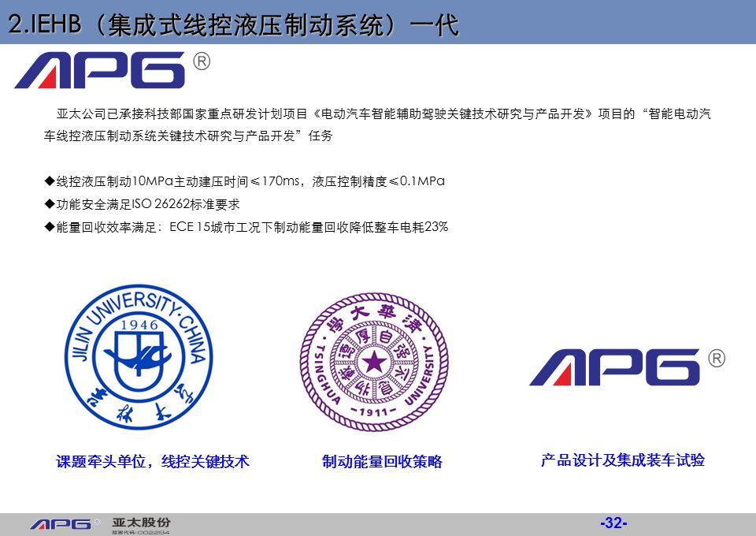The width and height of the screenshot is (756, 536).
Task: Select the bullet starting '能量回收效率满足：ECE 15'
Action: 246,227
